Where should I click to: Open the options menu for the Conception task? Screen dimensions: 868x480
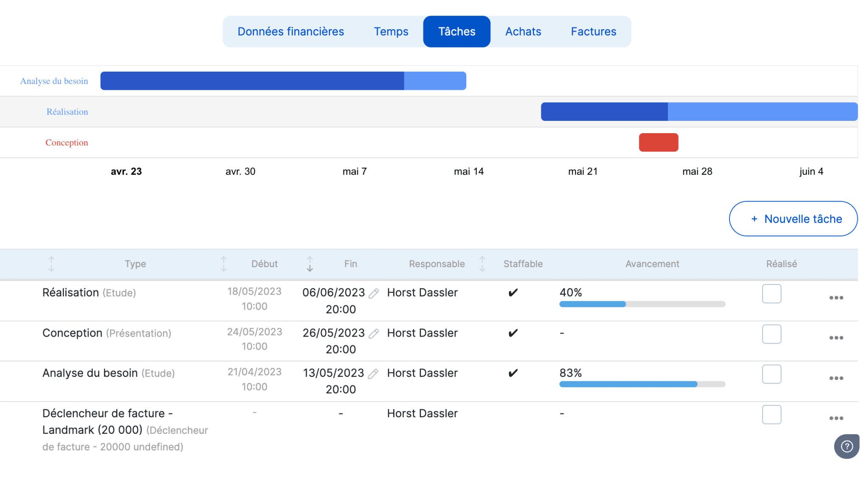[x=836, y=338]
